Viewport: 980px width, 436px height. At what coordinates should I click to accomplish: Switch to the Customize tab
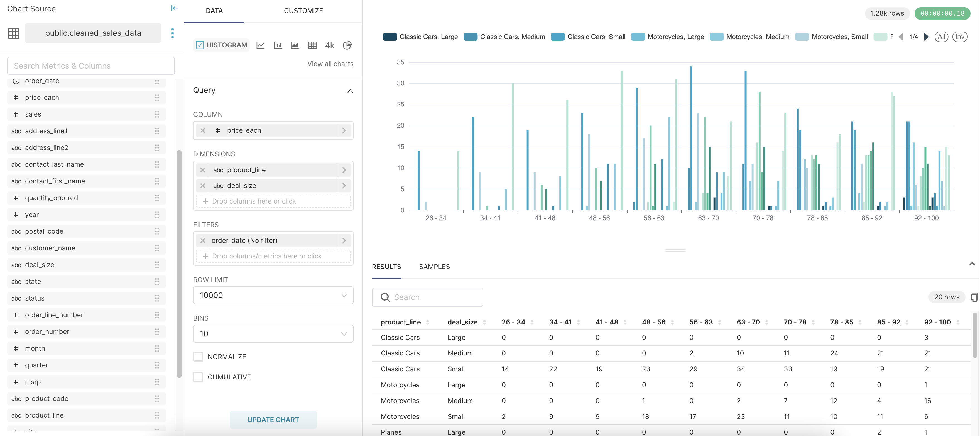pos(303,11)
